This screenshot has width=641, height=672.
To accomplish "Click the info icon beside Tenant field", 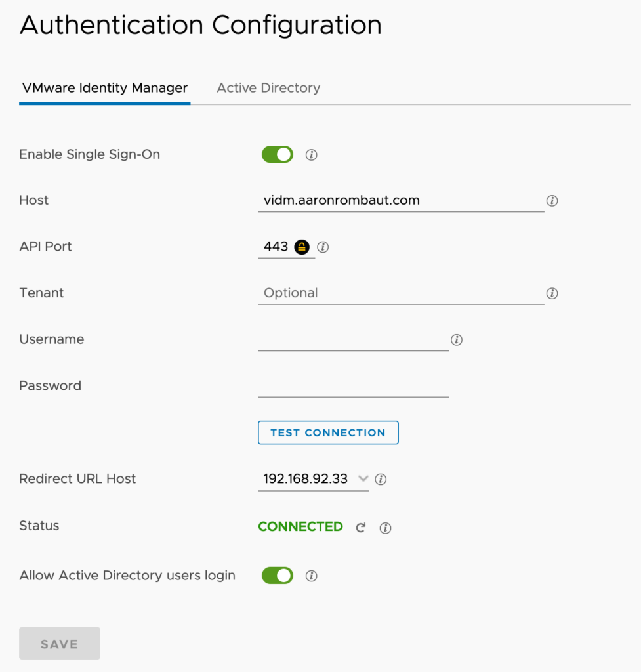I will [552, 293].
